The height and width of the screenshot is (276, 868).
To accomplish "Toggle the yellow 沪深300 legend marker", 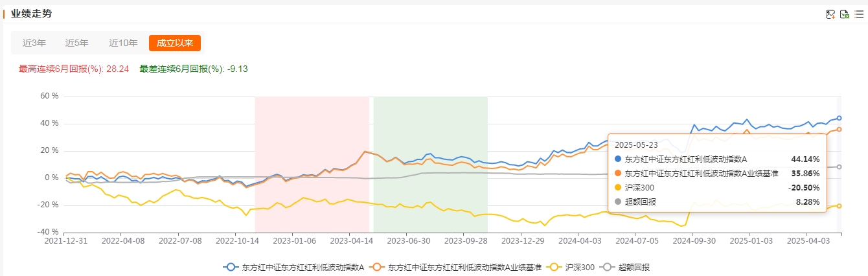I will tap(554, 267).
